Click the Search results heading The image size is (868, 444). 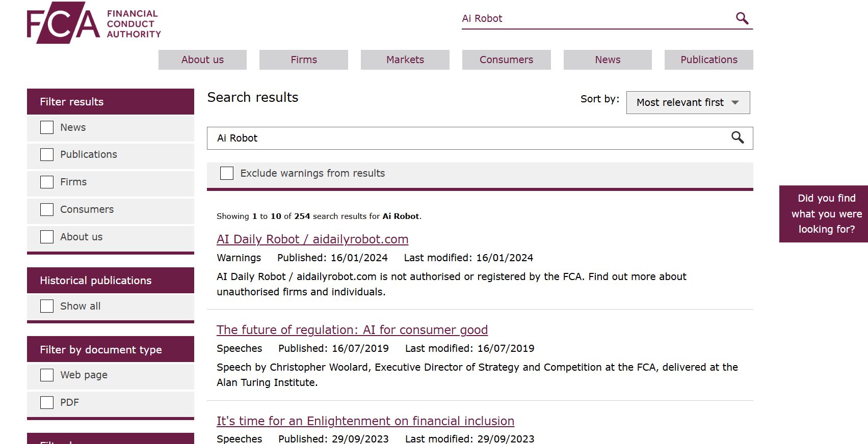(253, 97)
